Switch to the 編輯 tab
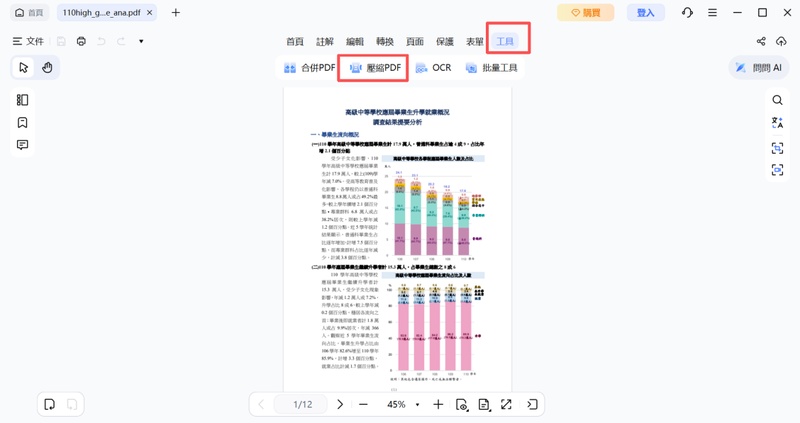 click(x=355, y=41)
